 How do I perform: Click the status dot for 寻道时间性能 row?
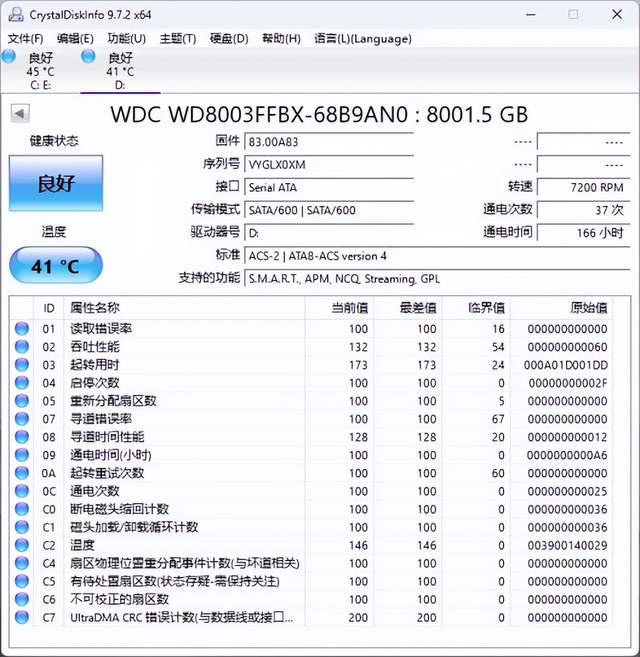[22, 437]
